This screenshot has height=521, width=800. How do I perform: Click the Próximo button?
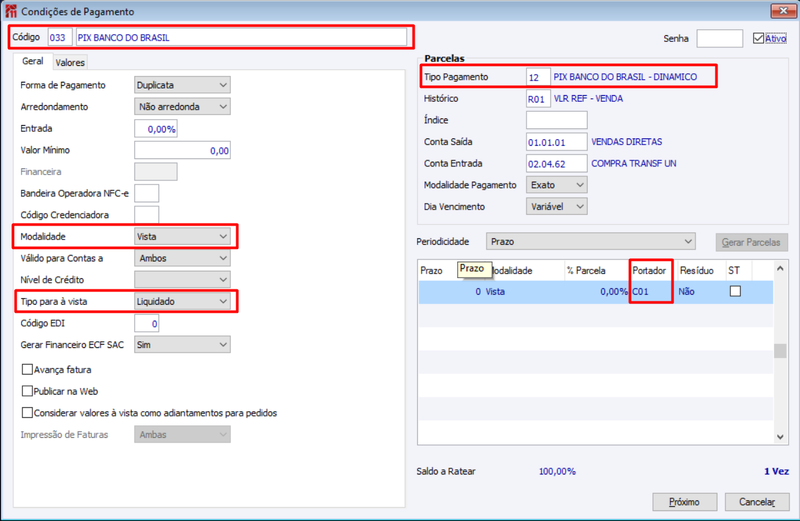click(x=685, y=502)
